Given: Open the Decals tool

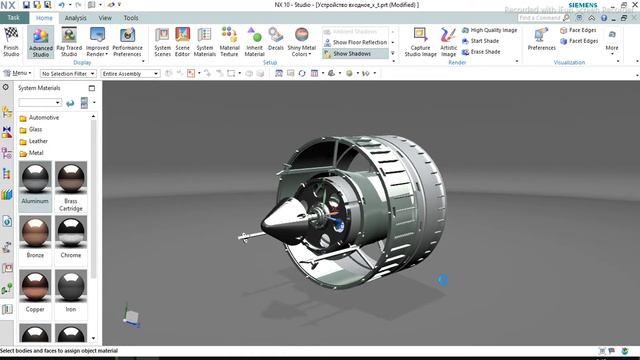Looking at the screenshot, I should tap(276, 39).
